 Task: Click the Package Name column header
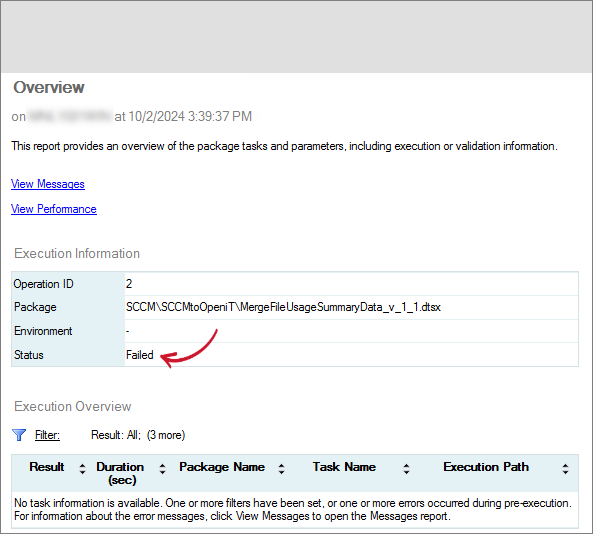pyautogui.click(x=222, y=467)
